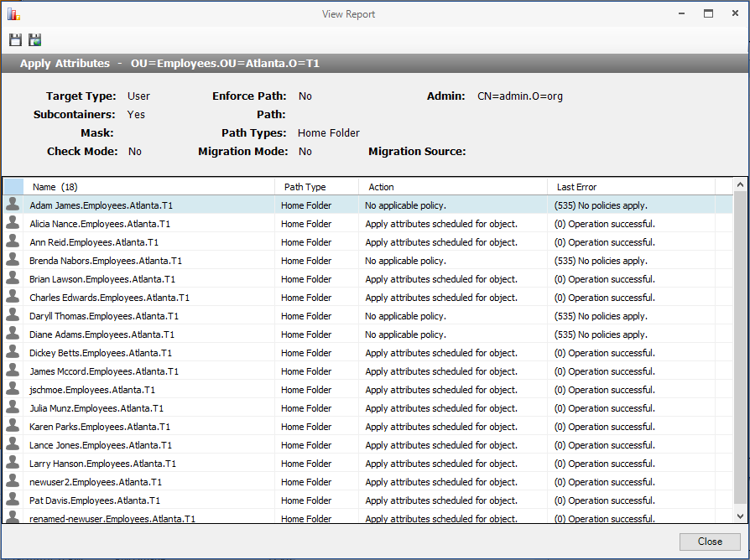This screenshot has height=560, width=750.
Task: Select the Alicia Nance row
Action: pyautogui.click(x=100, y=224)
